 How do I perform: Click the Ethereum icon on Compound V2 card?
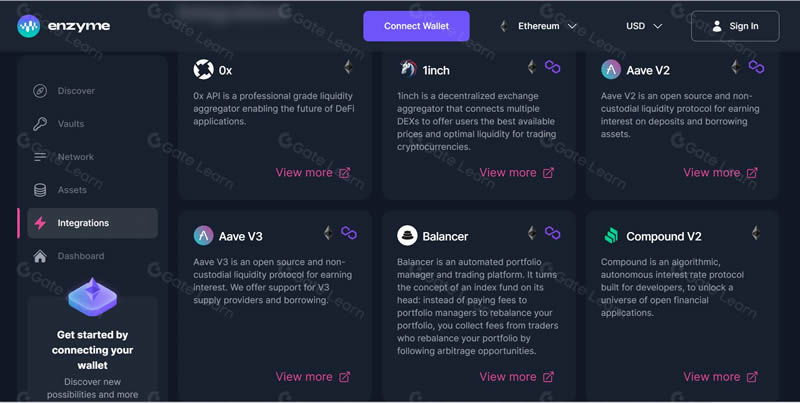pyautogui.click(x=756, y=233)
